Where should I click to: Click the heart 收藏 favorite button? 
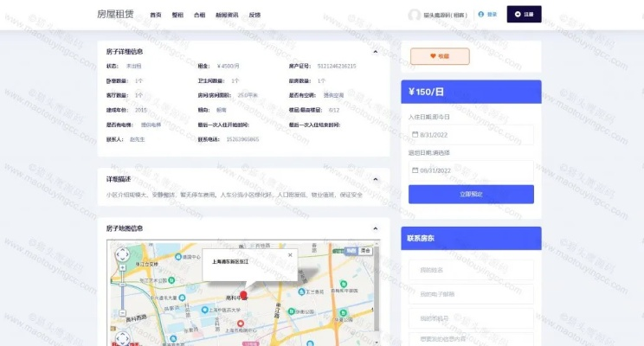(438, 56)
